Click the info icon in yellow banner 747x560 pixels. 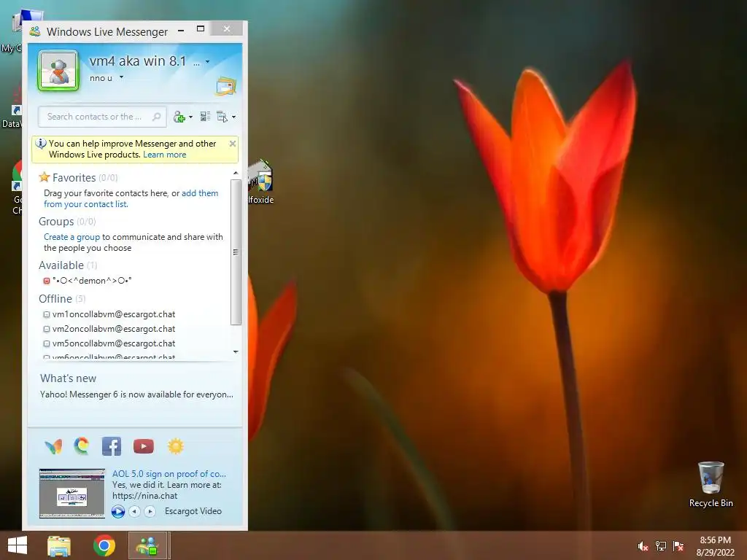pos(41,144)
